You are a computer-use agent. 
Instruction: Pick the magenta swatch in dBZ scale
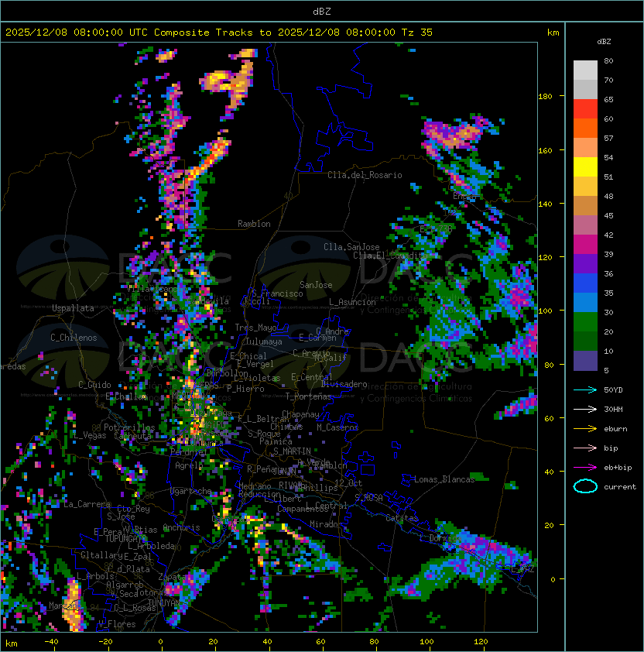click(x=585, y=245)
